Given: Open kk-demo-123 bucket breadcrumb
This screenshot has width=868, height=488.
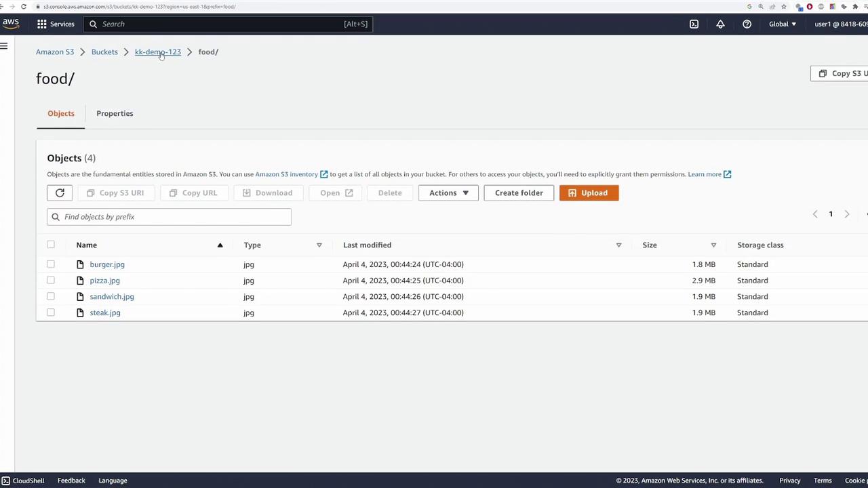Looking at the screenshot, I should [x=158, y=52].
